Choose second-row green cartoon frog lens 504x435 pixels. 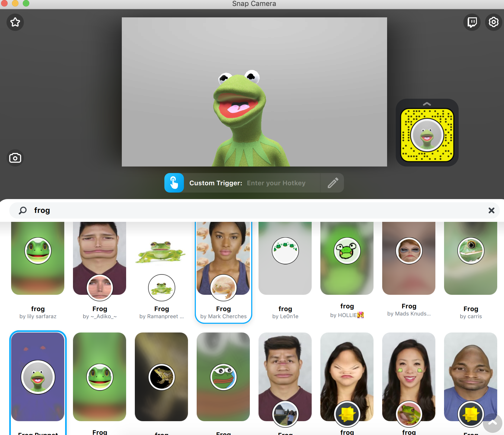(100, 377)
